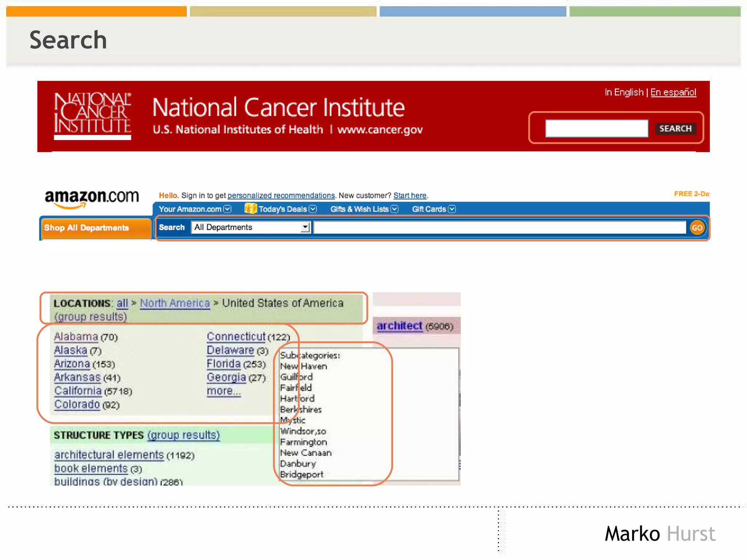
Task: Expand the Gifts & Wish Lists menu arrow
Action: tap(394, 209)
